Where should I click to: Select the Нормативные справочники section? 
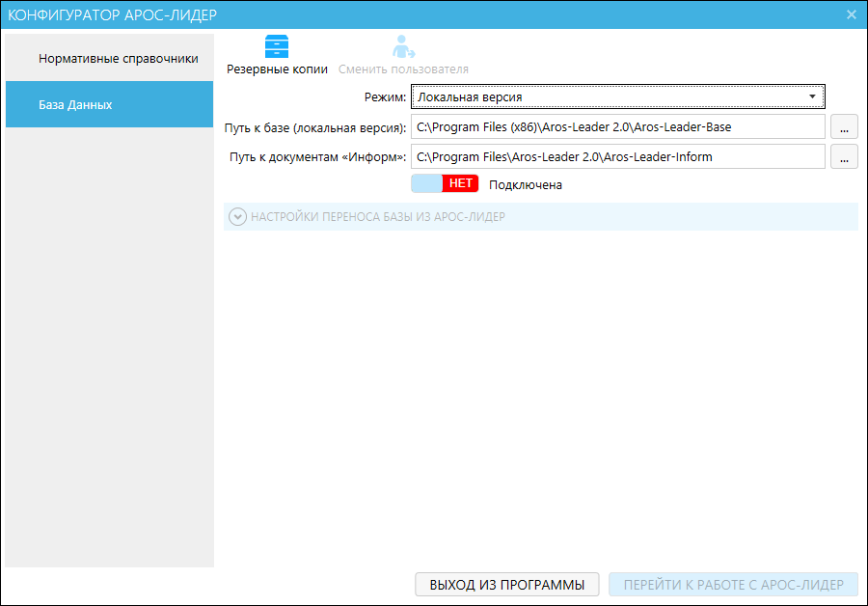pos(110,58)
